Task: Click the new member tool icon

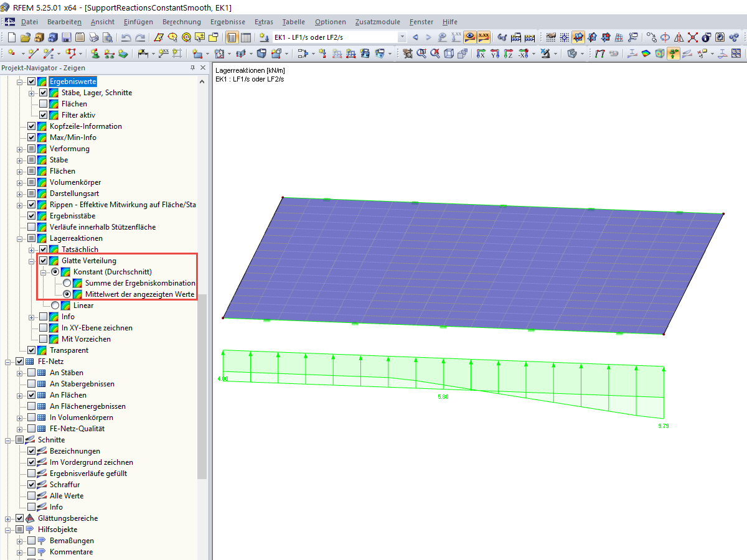Action: [49, 54]
